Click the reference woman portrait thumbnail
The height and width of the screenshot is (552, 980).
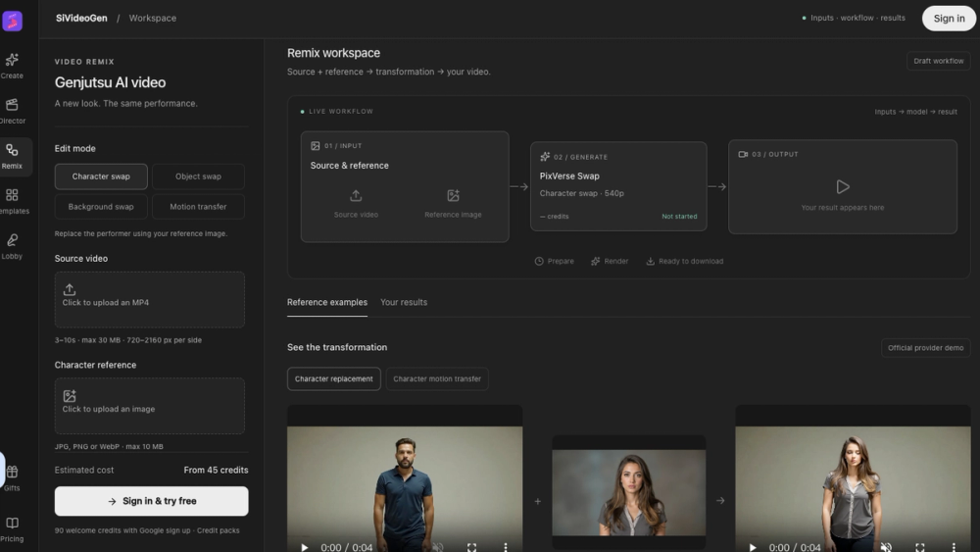click(629, 492)
